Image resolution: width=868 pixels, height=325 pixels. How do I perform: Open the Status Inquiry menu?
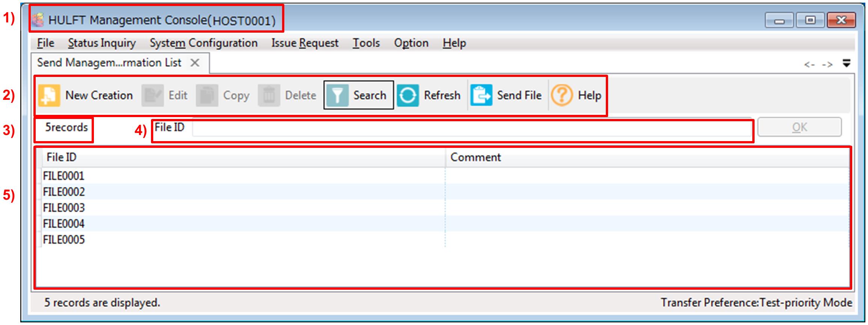(x=102, y=43)
